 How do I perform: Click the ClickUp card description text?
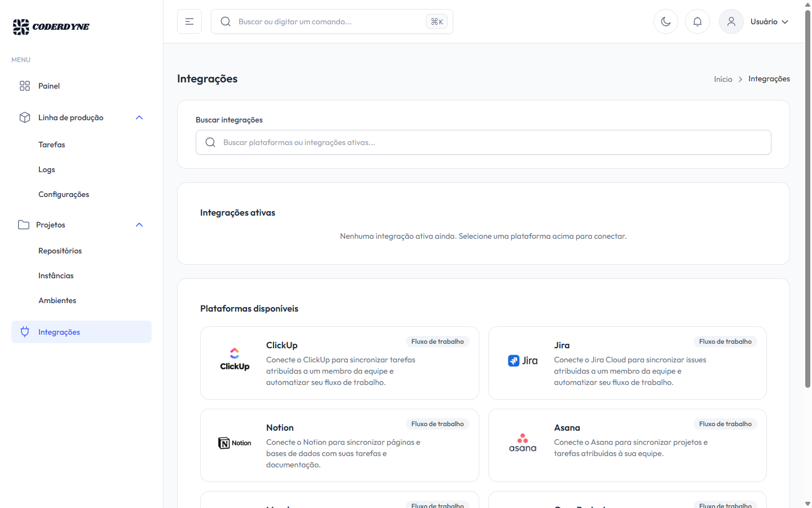click(341, 371)
